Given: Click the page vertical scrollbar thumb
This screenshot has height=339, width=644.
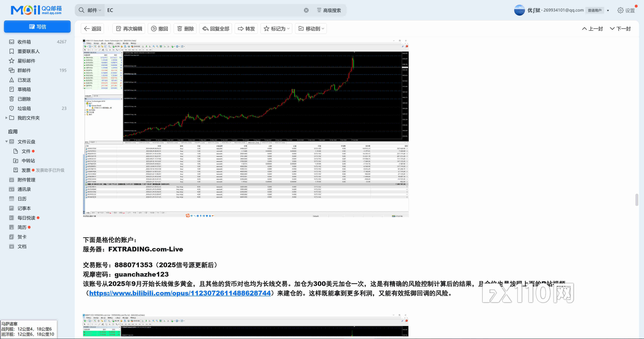Looking at the screenshot, I should tap(636, 199).
